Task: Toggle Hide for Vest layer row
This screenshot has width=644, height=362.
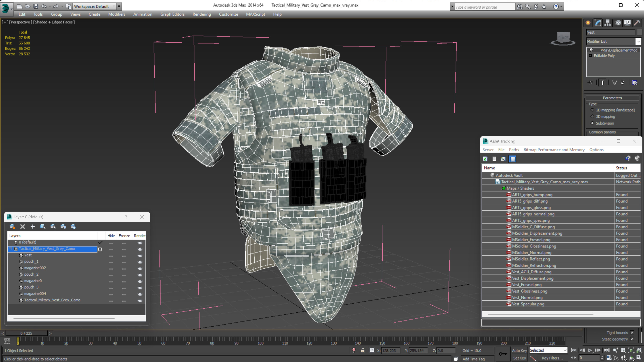Action: (x=111, y=256)
